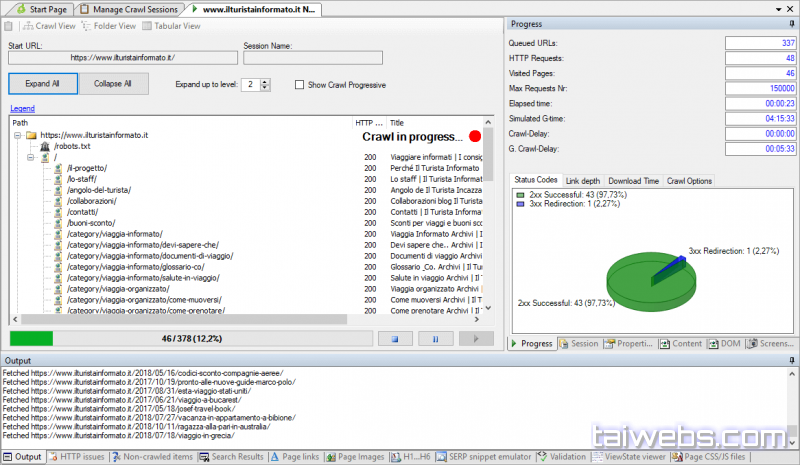Click the Session Name input field
This screenshot has height=465, width=800.
pos(311,58)
